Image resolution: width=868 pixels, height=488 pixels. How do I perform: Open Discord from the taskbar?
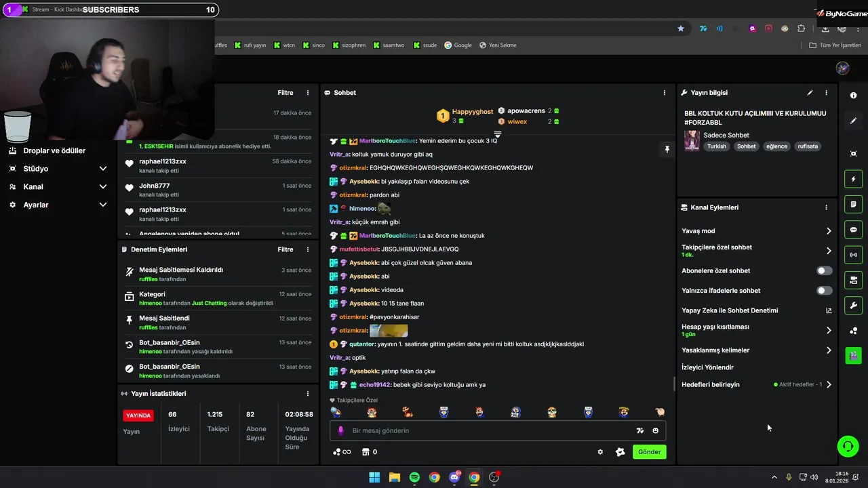tap(454, 477)
